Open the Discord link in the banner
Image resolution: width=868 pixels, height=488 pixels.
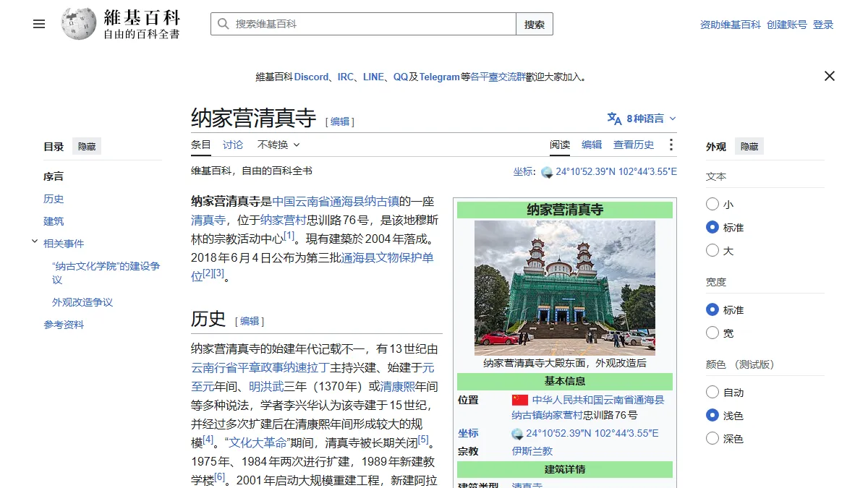(x=311, y=77)
